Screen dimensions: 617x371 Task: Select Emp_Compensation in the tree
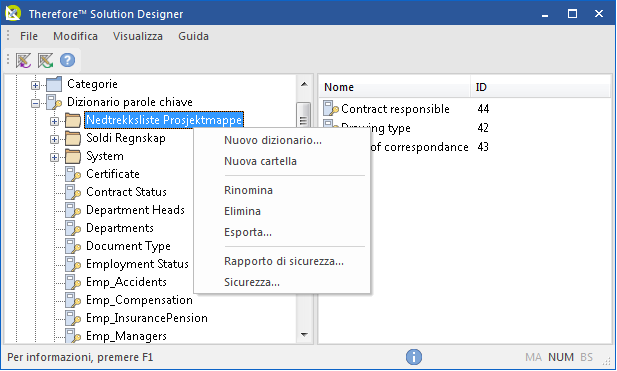(x=139, y=300)
